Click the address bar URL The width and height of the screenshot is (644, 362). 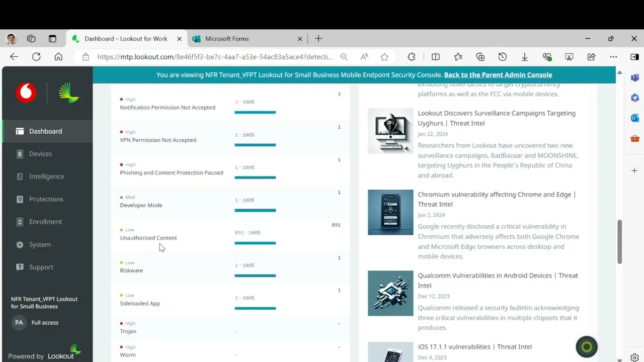point(215,57)
